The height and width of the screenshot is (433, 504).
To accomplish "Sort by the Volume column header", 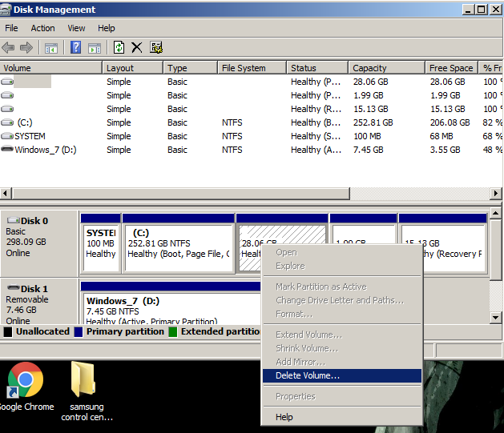I will click(x=50, y=68).
